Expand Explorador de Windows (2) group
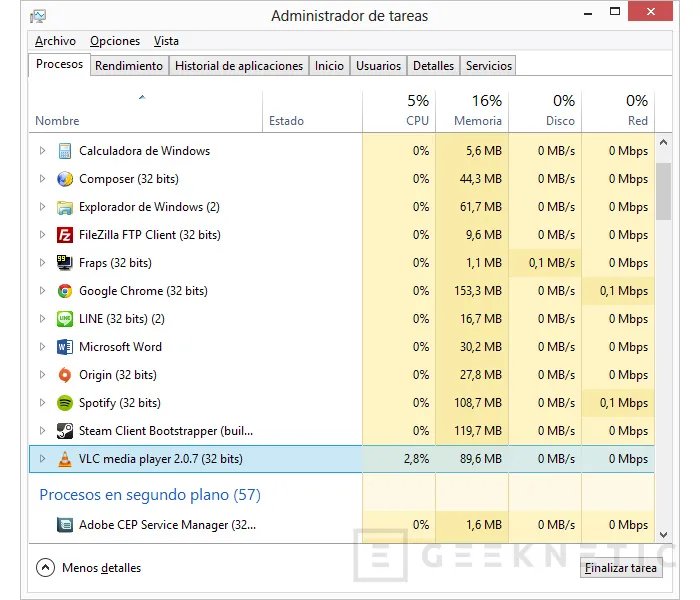700x600 pixels. [x=42, y=207]
